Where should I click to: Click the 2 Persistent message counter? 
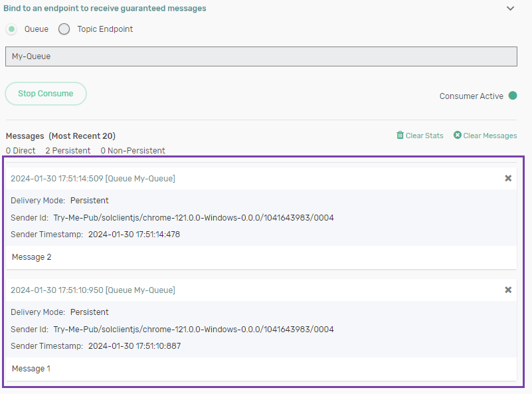pos(68,151)
